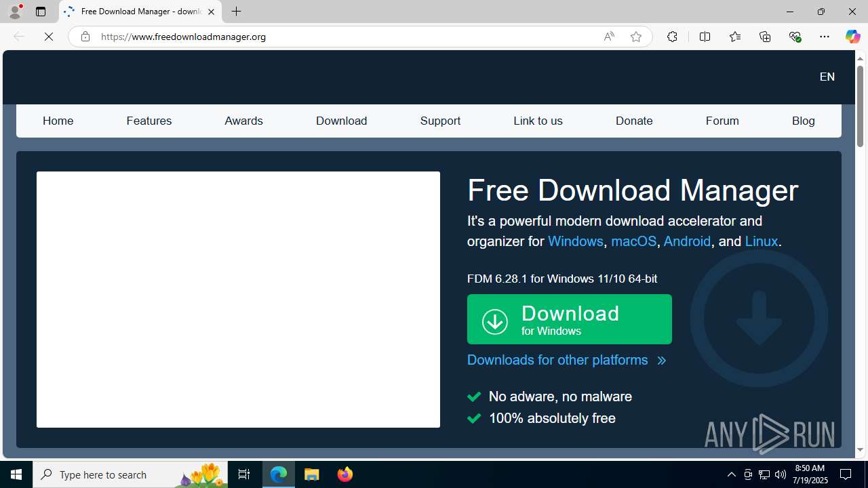Open Downloads for other platforms link
The image size is (868, 488).
point(566,360)
